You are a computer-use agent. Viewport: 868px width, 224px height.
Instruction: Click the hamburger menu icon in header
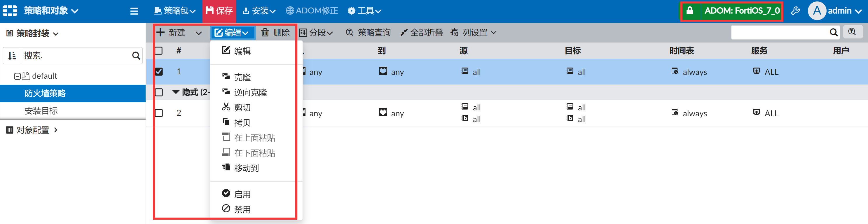coord(134,11)
